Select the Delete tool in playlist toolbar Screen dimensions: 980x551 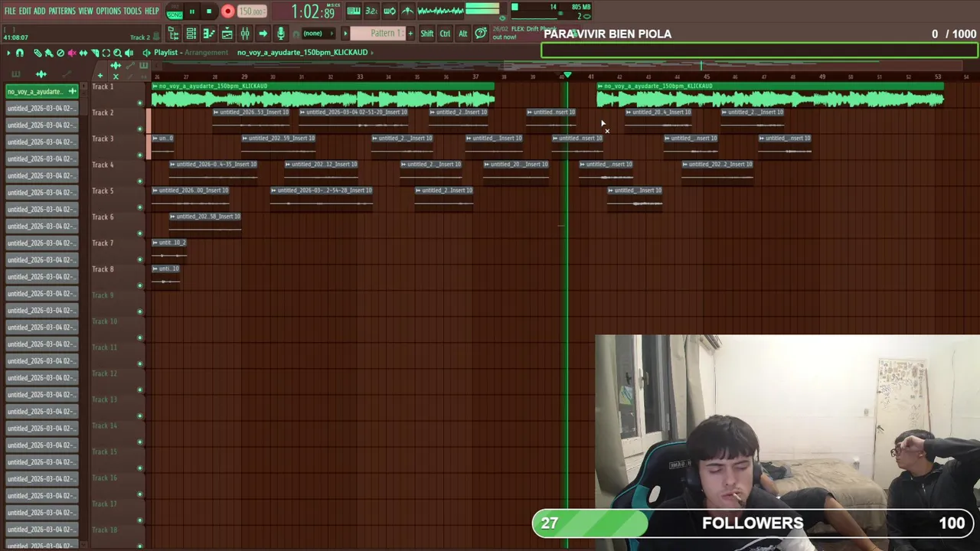60,53
